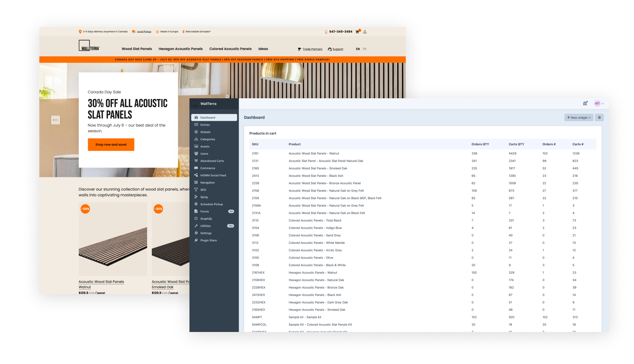Click the Abandoned Carts cart icon
Screen dimensions: 634x364
(196, 161)
